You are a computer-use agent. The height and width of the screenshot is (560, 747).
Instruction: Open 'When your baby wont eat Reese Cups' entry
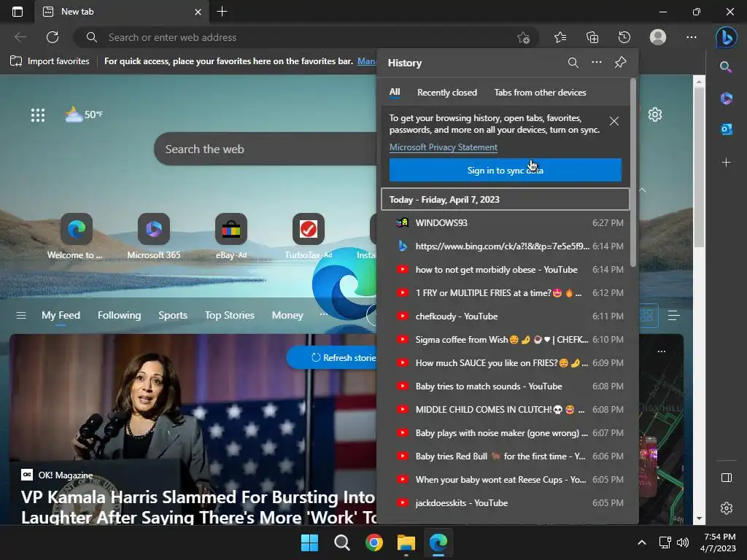point(505,480)
